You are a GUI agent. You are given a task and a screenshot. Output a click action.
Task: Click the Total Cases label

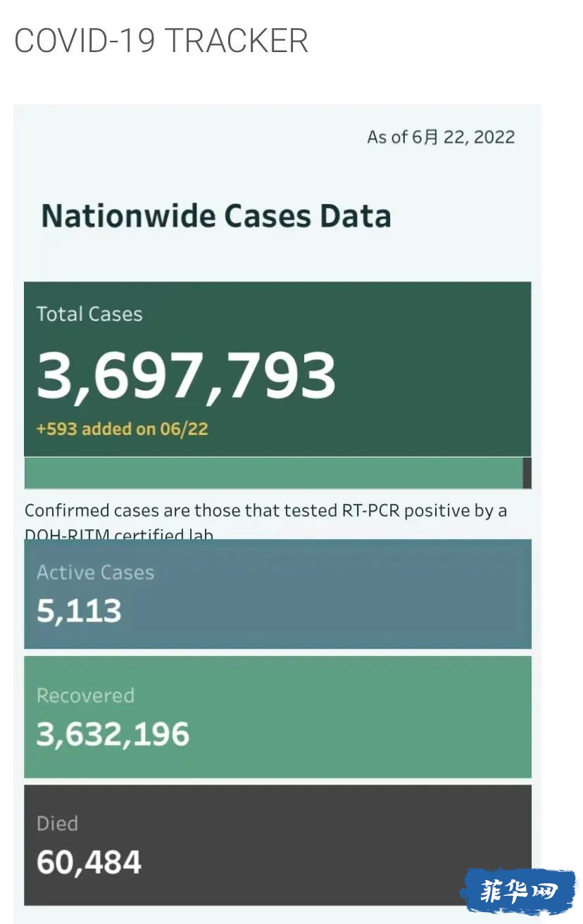click(x=89, y=314)
